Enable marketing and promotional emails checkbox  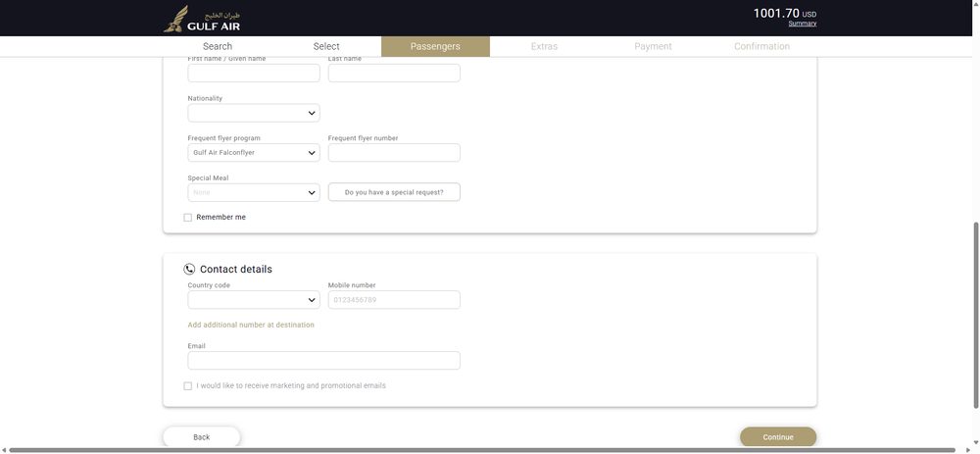pyautogui.click(x=187, y=385)
